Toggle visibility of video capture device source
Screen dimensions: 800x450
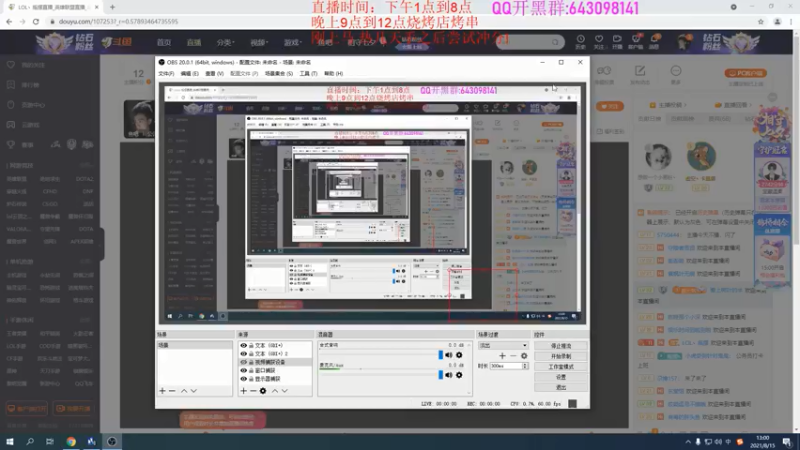[x=243, y=362]
